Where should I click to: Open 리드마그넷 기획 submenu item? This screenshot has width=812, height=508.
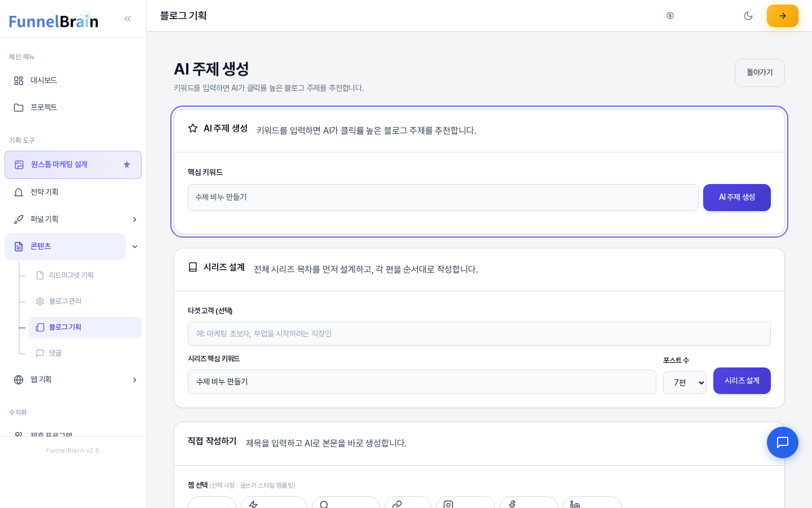(85, 275)
